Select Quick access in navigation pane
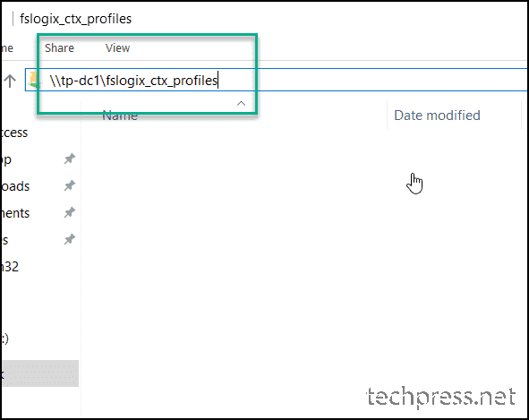Viewport: 529px width, 420px height. coord(14,133)
